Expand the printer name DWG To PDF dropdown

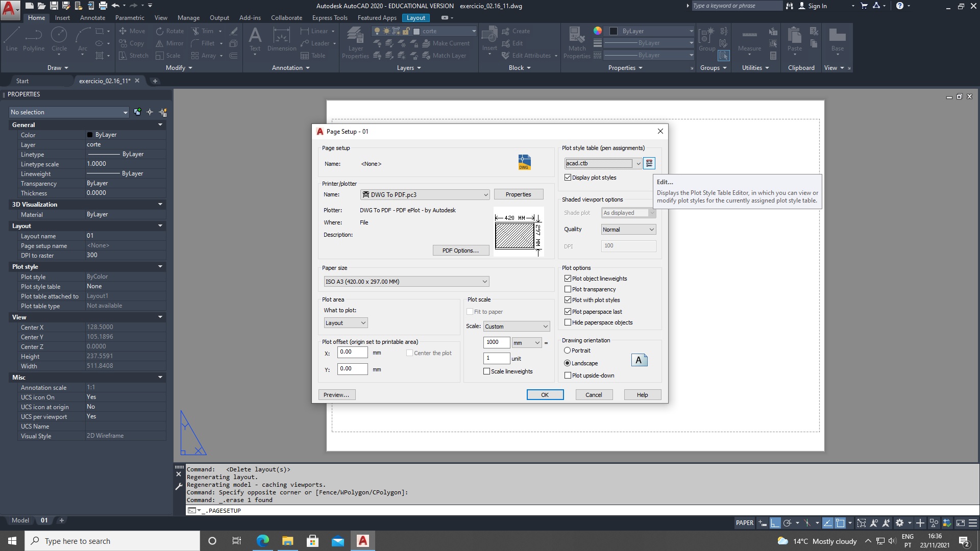425,194
